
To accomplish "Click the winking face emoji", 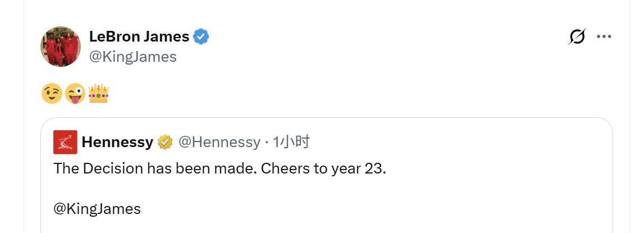I will coord(52,94).
